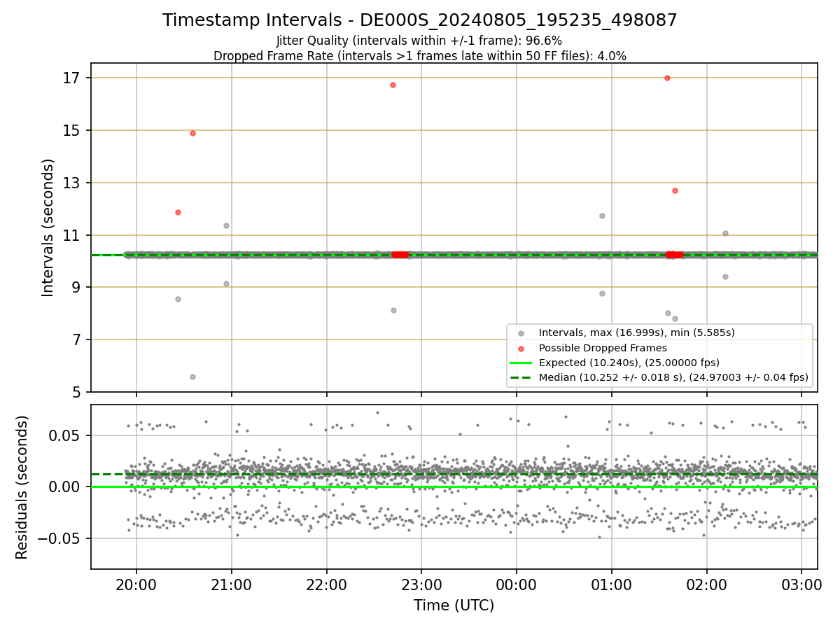Viewport: 840px width, 630px height.
Task: Click the '20:00' x-axis tick label
Action: 136,584
